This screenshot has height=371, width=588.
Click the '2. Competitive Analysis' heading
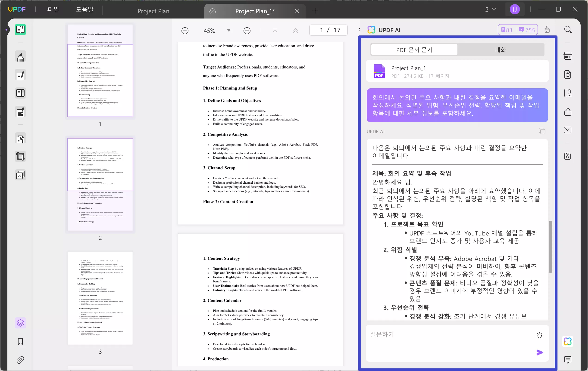[225, 134]
